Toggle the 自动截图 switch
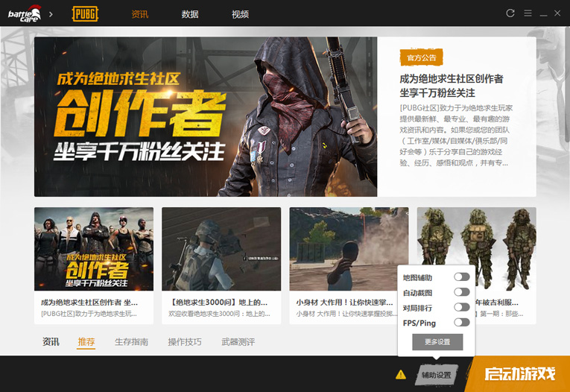Viewport: 570px width, 392px height. tap(462, 292)
